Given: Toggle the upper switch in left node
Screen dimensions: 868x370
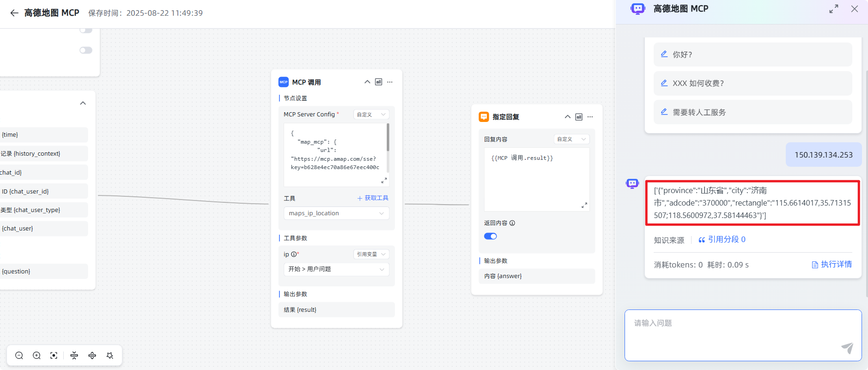Looking at the screenshot, I should [x=86, y=30].
